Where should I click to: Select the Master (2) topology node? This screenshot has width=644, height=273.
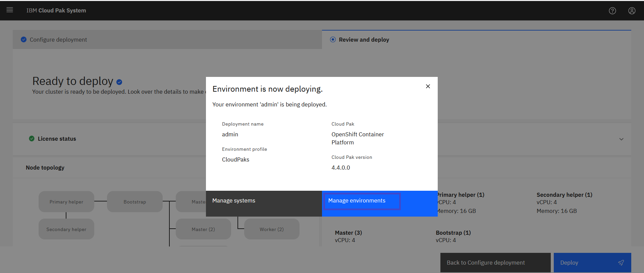pyautogui.click(x=203, y=229)
